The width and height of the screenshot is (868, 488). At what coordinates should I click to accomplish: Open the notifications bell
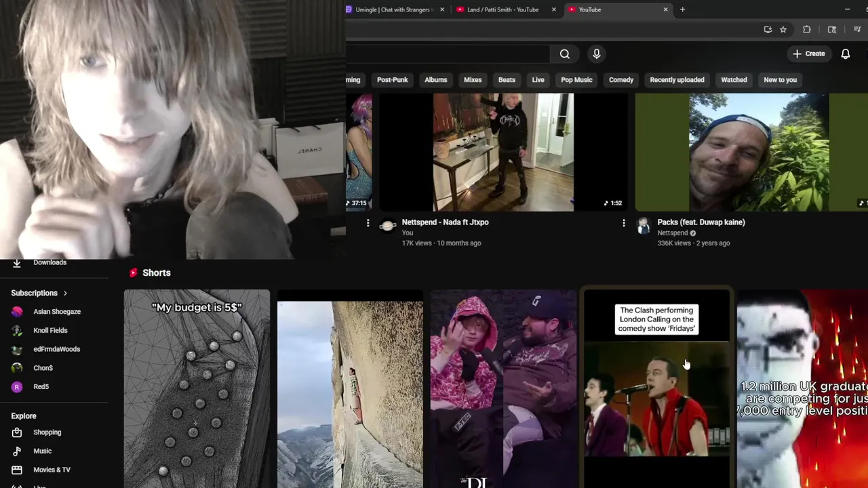[x=846, y=54]
